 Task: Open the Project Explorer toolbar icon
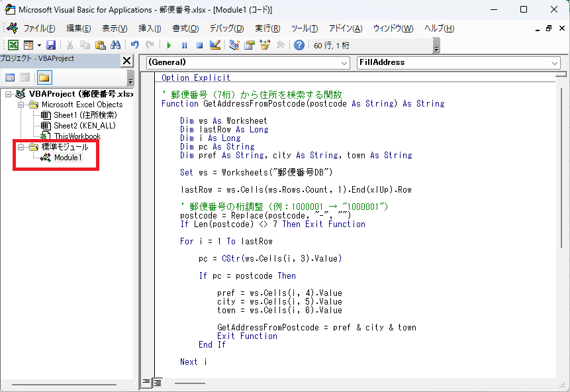pyautogui.click(x=234, y=45)
